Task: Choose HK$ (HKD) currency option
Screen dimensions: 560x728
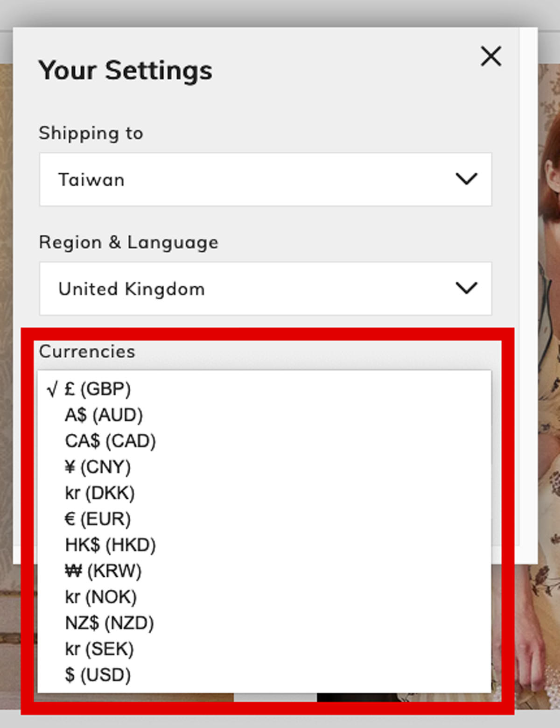Action: click(x=110, y=545)
